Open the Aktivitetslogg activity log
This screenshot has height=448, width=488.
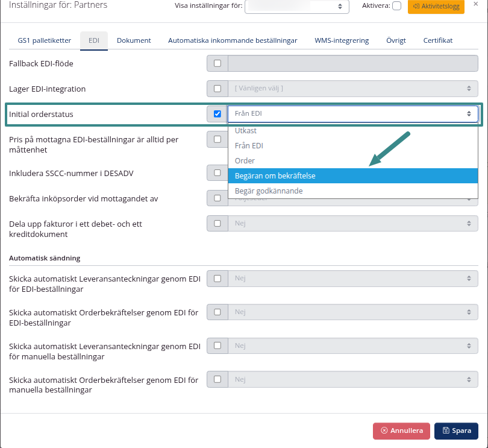pos(436,6)
